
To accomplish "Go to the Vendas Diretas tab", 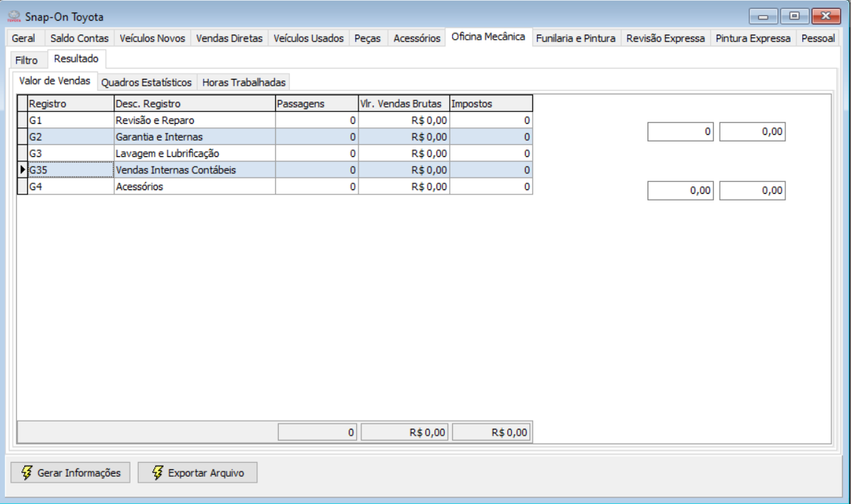I will [x=229, y=38].
